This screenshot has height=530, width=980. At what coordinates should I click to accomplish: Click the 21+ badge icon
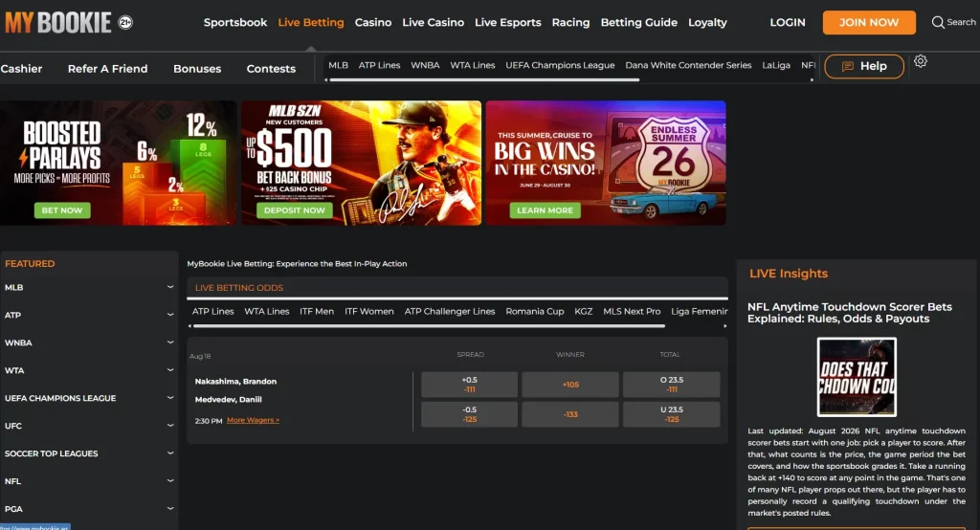[x=125, y=23]
